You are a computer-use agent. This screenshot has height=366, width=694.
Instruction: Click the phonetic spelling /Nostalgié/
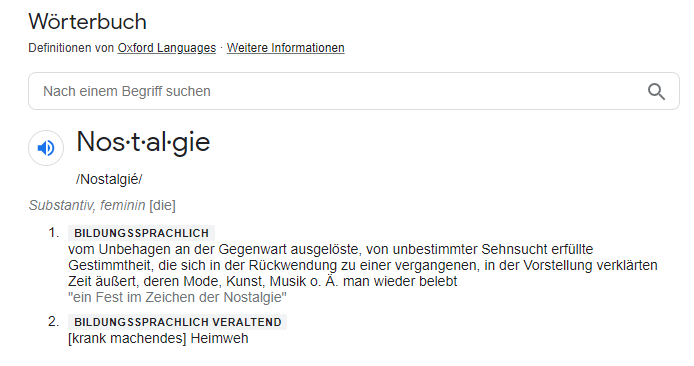pyautogui.click(x=109, y=179)
